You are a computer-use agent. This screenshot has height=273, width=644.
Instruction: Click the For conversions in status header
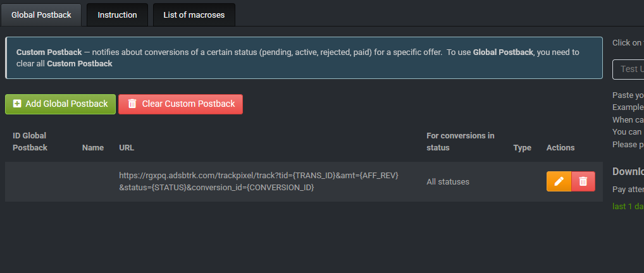(x=460, y=142)
